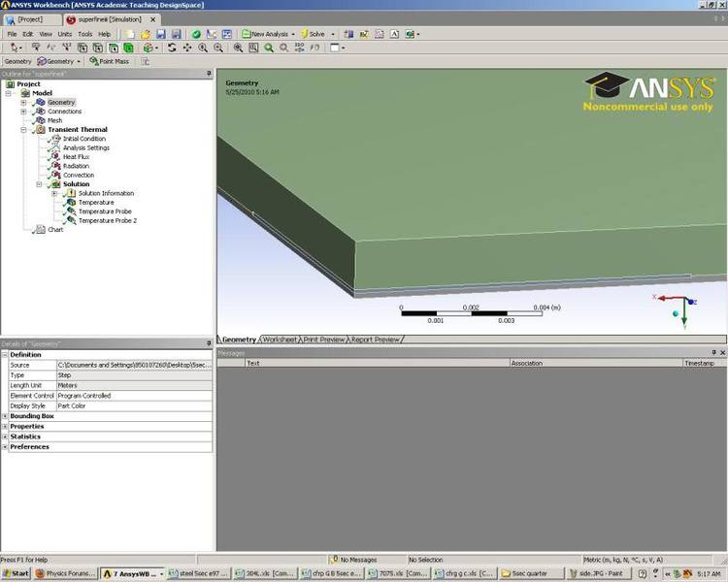The image size is (728, 582).
Task: Switch to the Worksheet tab
Action: (280, 339)
